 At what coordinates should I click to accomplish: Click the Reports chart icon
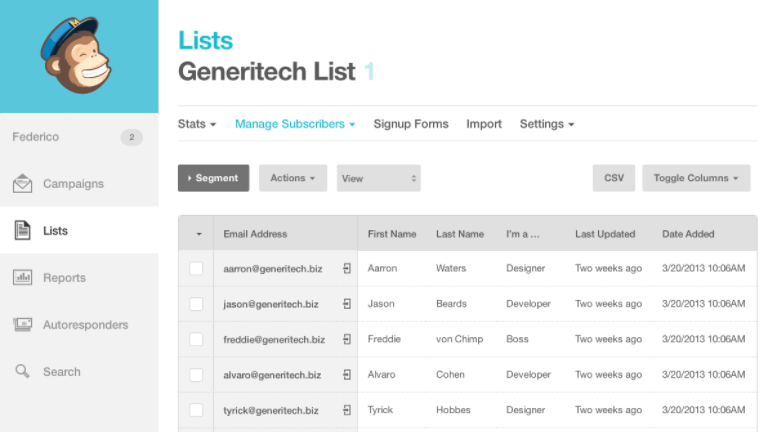22,278
